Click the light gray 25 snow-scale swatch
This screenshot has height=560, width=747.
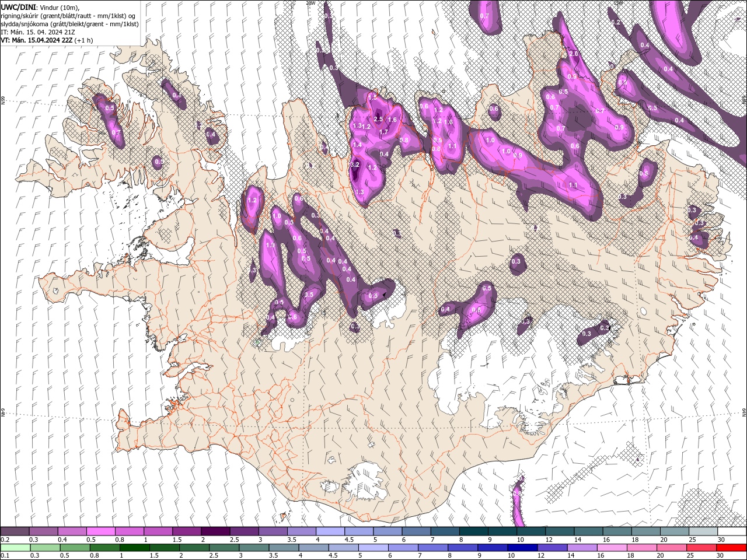coord(703,531)
